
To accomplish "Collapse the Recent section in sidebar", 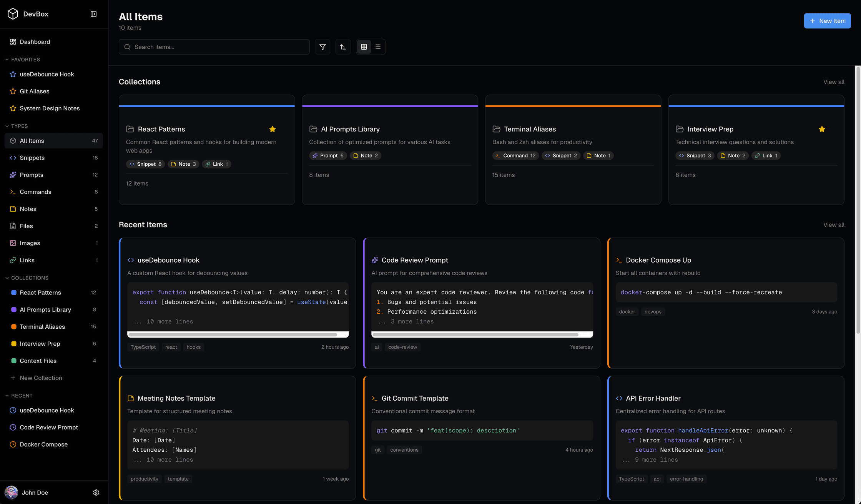I will click(7, 396).
